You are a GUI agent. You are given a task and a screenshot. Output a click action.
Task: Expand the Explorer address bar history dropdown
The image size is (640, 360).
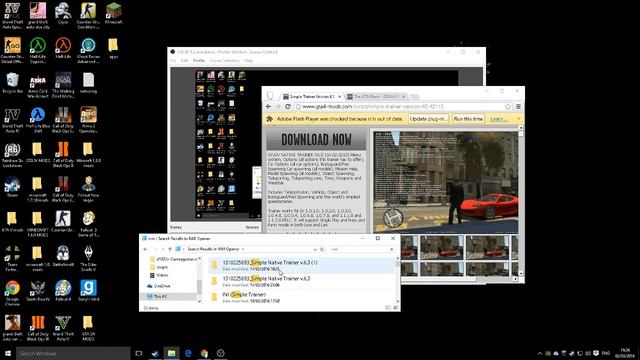pos(315,249)
